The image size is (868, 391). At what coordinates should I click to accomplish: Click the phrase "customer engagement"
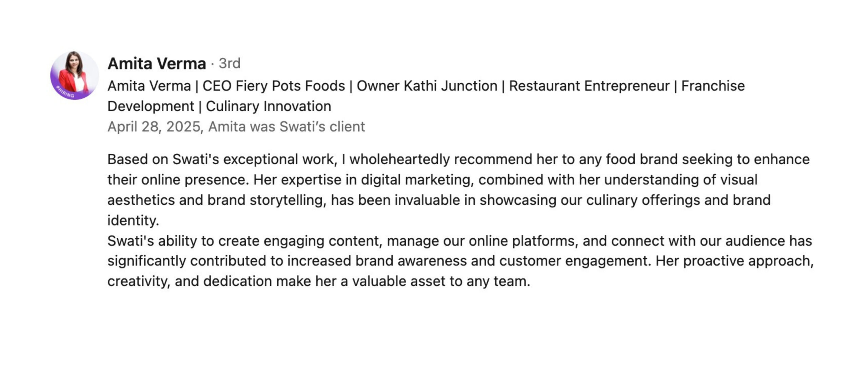pos(575,261)
